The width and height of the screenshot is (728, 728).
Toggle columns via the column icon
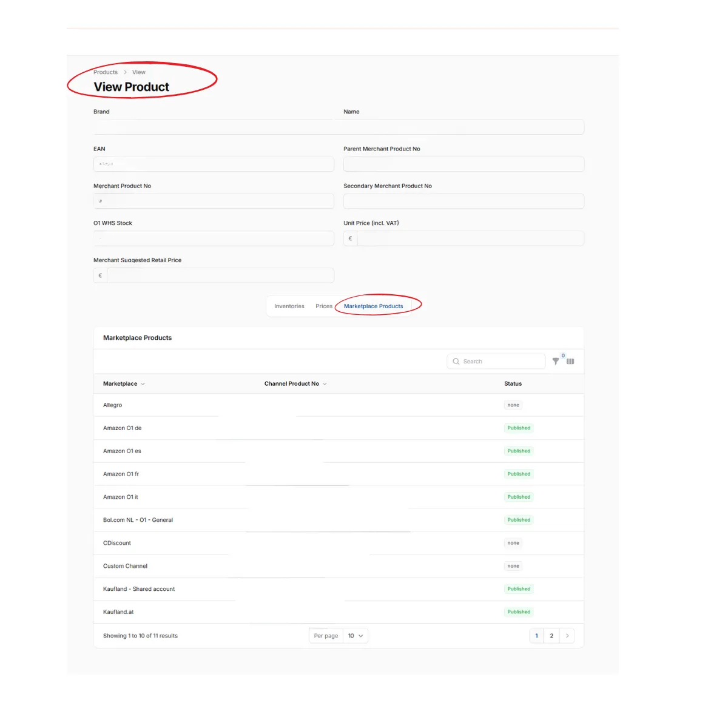pos(570,362)
